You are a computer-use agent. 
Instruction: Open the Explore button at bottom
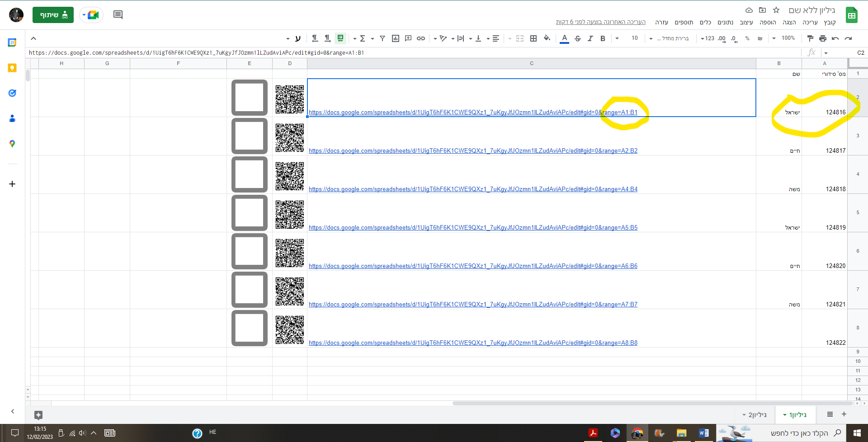coord(38,415)
